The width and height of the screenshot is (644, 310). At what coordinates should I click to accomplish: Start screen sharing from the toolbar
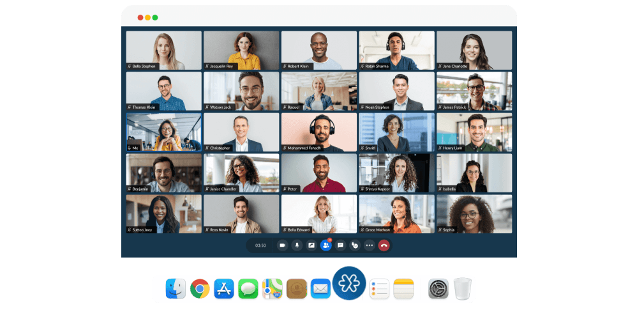311,245
